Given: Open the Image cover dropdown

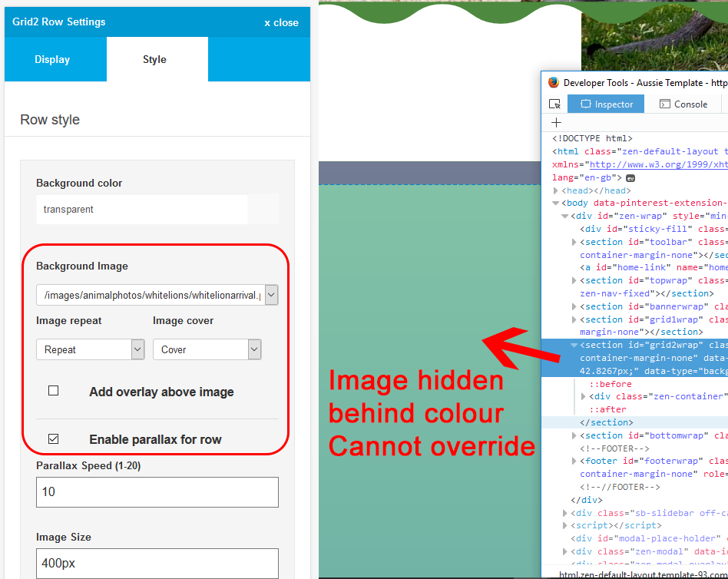Looking at the screenshot, I should click(254, 349).
